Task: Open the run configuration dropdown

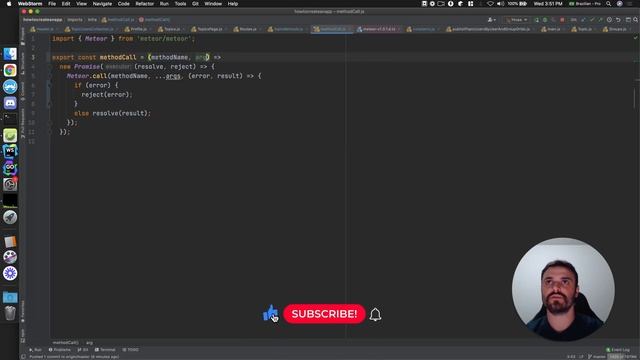Action: [x=516, y=20]
